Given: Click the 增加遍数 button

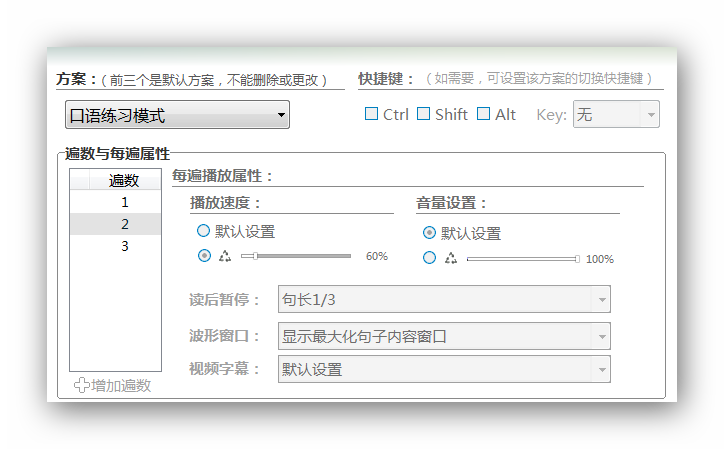Looking at the screenshot, I should [113, 385].
